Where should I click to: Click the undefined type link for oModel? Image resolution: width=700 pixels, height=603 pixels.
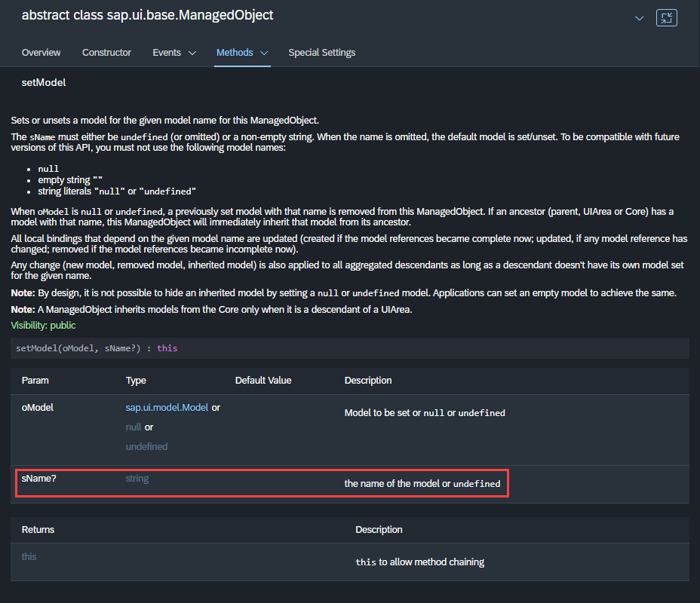pyautogui.click(x=146, y=446)
